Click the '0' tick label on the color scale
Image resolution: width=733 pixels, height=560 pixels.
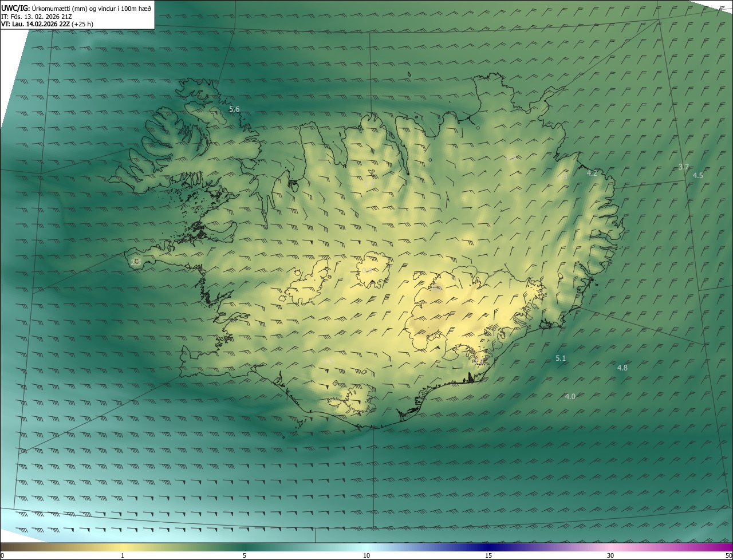(2, 555)
